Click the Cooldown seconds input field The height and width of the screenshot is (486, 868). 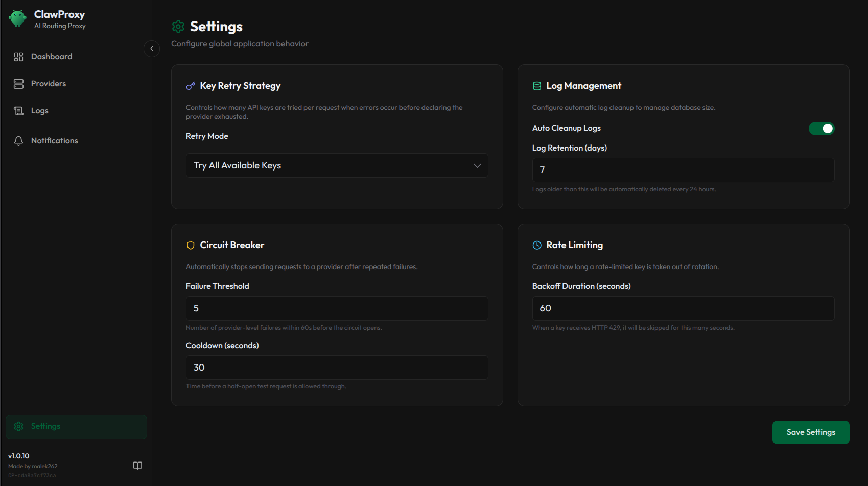tap(337, 368)
